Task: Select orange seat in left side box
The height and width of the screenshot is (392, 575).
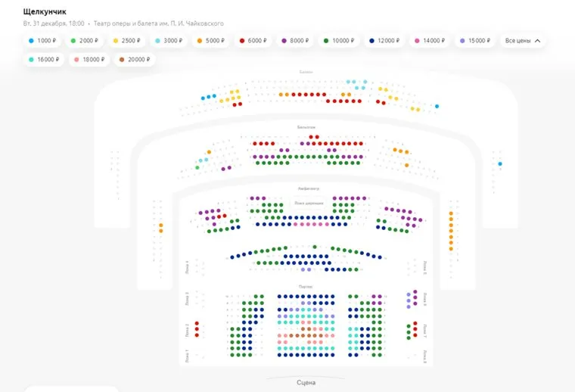Action: [x=161, y=226]
